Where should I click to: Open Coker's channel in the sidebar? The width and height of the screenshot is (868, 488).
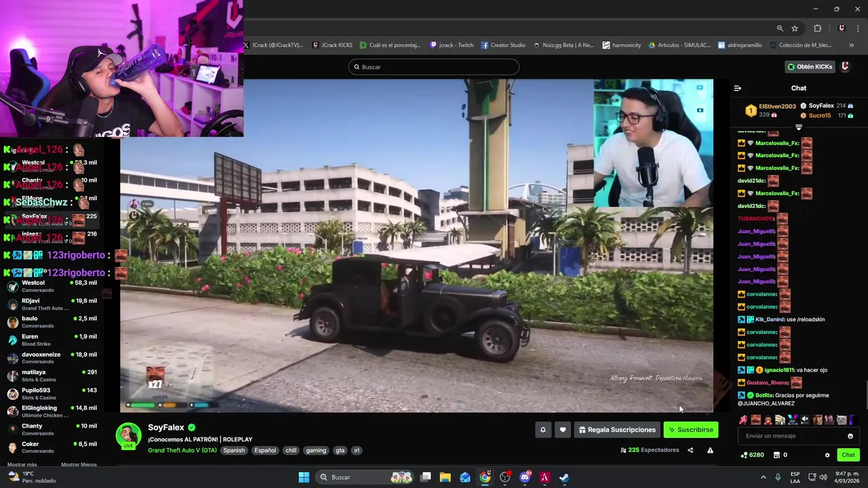tap(53, 447)
